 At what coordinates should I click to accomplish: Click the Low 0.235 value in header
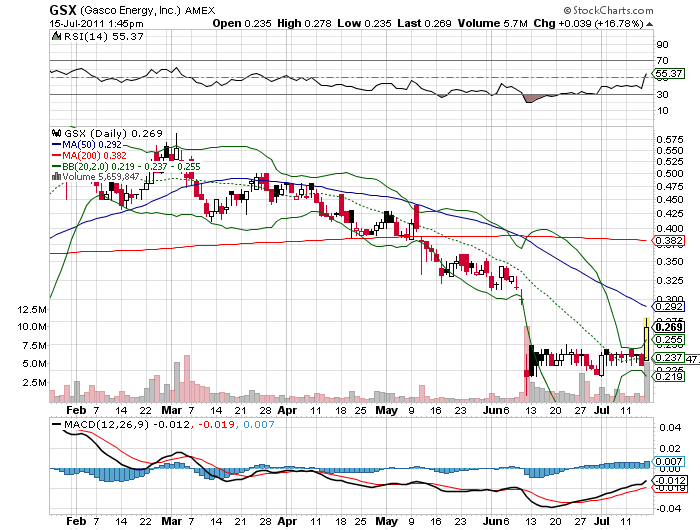(x=364, y=23)
